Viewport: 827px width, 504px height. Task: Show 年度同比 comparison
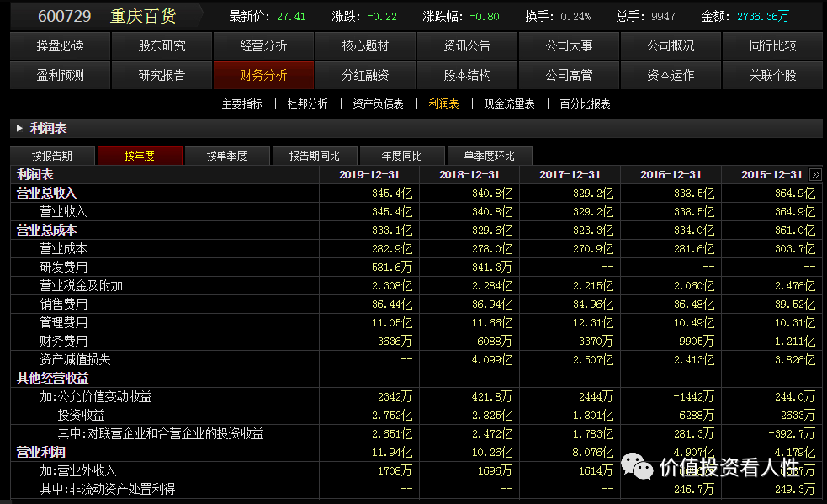point(402,156)
